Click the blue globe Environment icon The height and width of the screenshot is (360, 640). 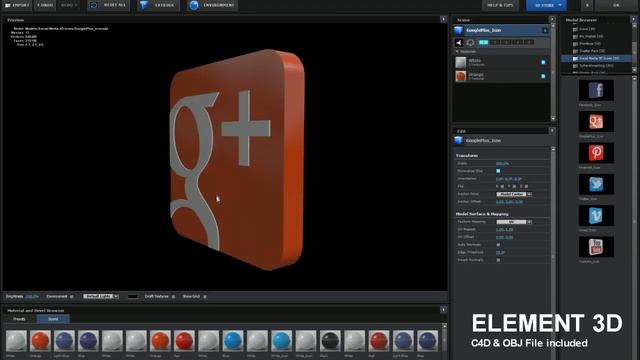pos(194,5)
